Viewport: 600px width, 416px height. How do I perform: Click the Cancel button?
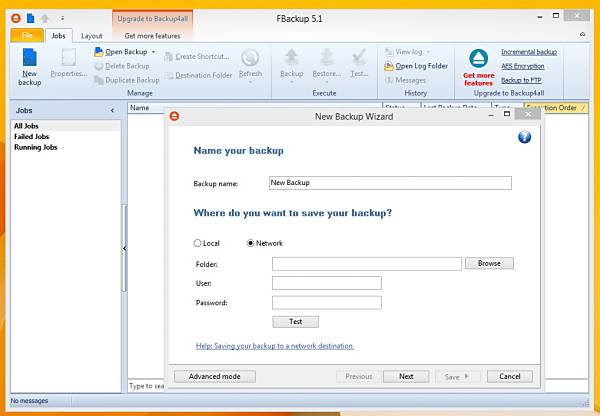pos(510,377)
